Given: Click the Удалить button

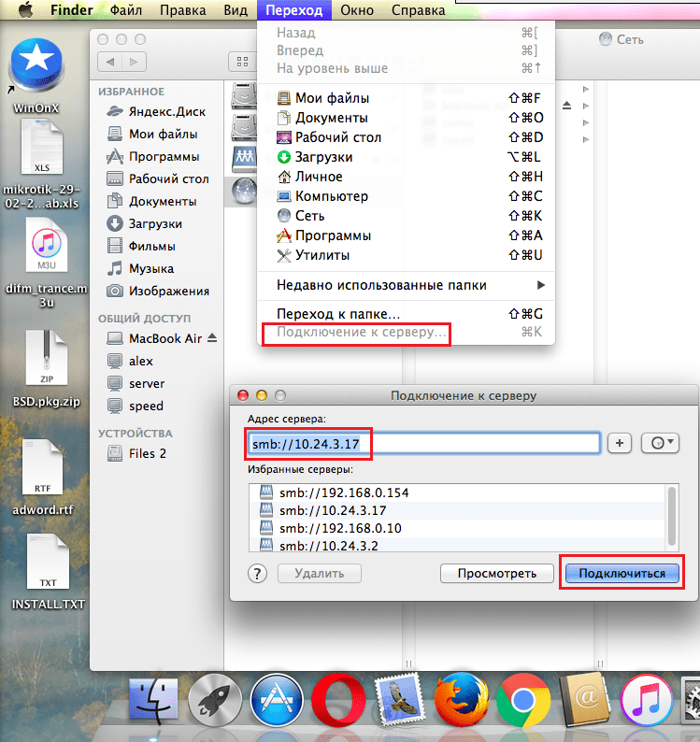Looking at the screenshot, I should [x=320, y=574].
